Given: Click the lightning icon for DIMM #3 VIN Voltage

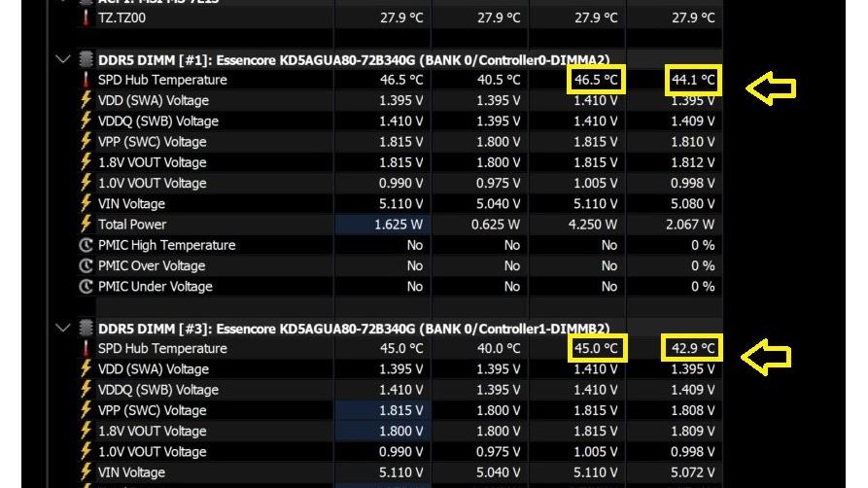Looking at the screenshot, I should click(x=86, y=472).
